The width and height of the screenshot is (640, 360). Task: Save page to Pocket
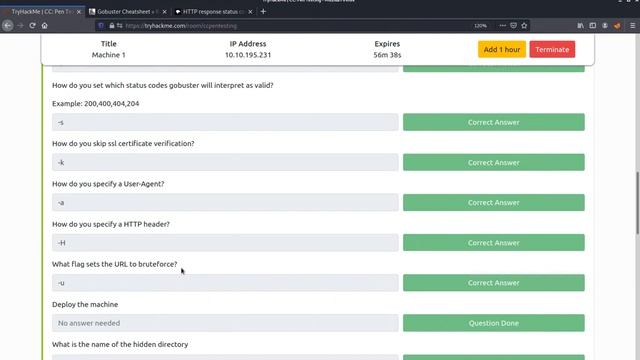pyautogui.click(x=513, y=25)
